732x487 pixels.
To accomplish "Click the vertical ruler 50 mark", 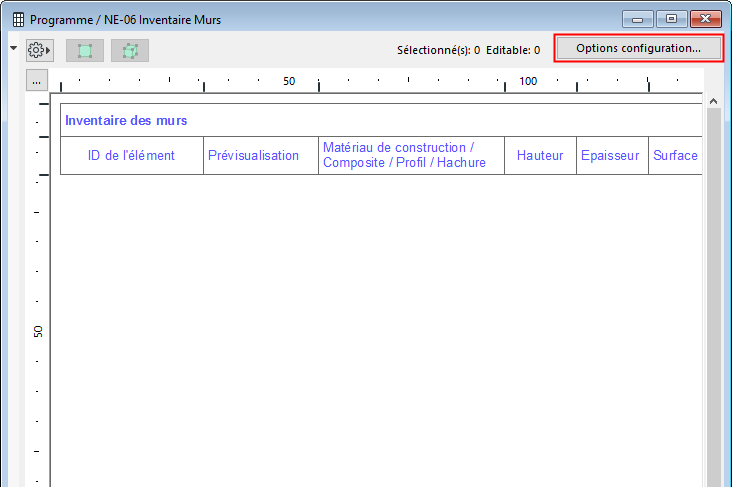I will [x=38, y=332].
